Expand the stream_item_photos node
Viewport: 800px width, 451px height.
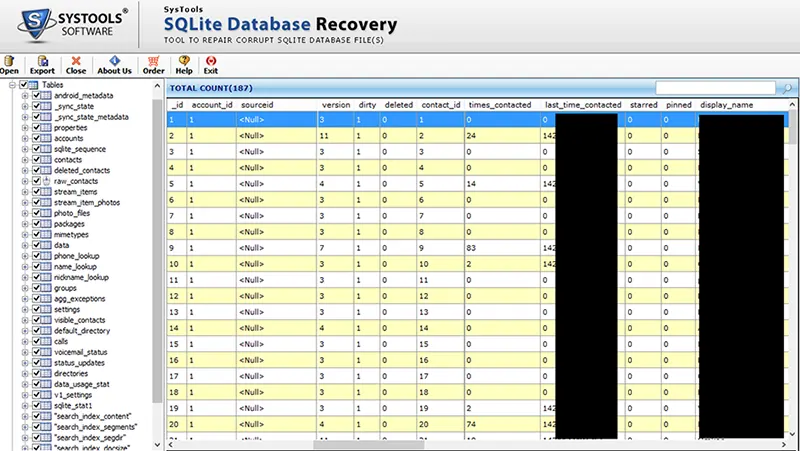(x=24, y=203)
